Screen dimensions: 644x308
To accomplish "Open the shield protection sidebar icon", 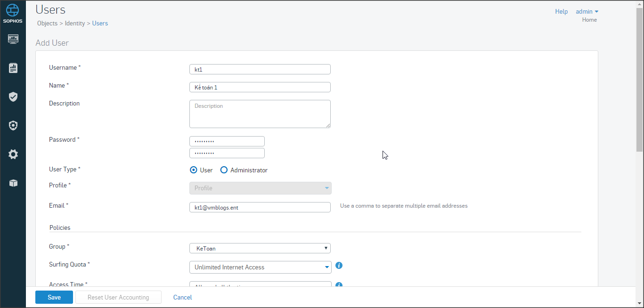I will (x=13, y=97).
